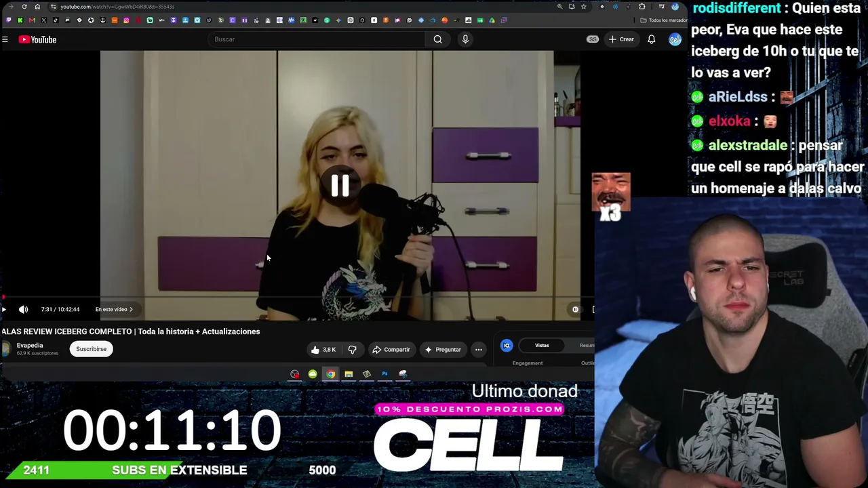Click the video title text
Viewport: 868px width, 488px height.
130,331
